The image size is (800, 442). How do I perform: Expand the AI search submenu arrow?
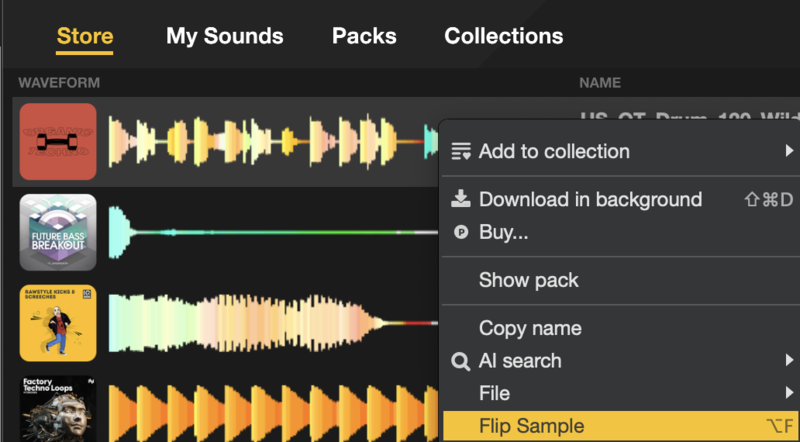789,360
